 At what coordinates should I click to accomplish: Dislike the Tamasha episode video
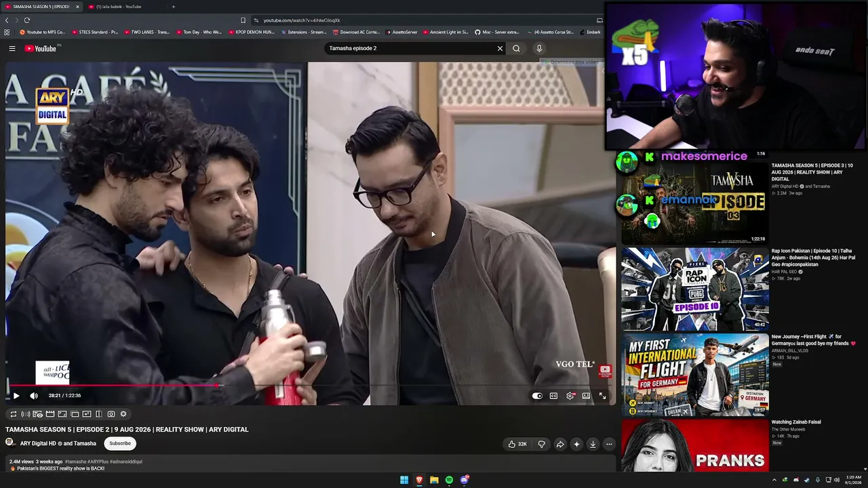coord(541,444)
